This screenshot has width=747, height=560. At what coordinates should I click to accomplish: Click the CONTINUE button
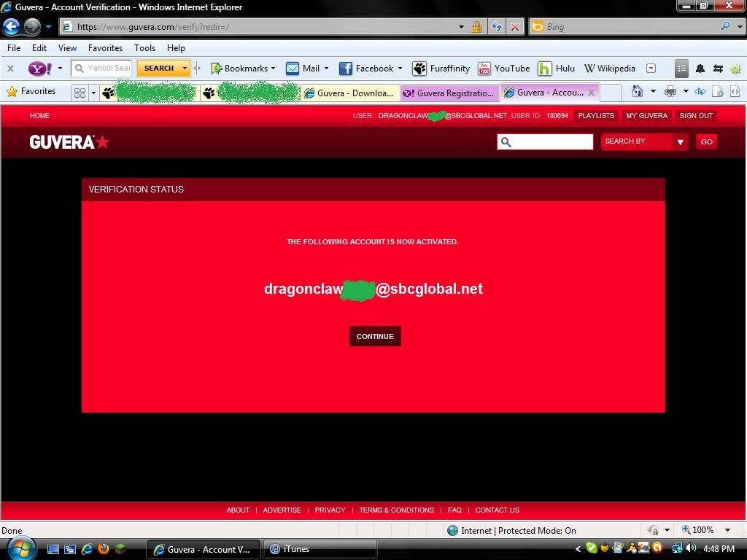[x=375, y=336]
